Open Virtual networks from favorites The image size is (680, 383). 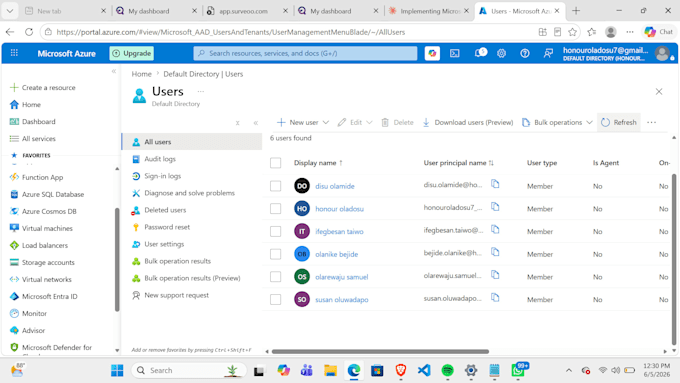tap(46, 279)
